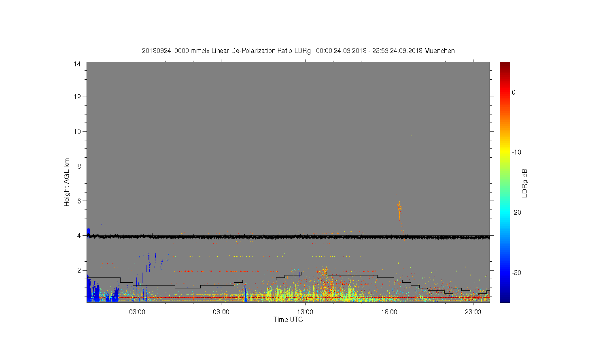The image size is (607, 364).
Task: Click the 4 km height tick label
Action: (79, 235)
